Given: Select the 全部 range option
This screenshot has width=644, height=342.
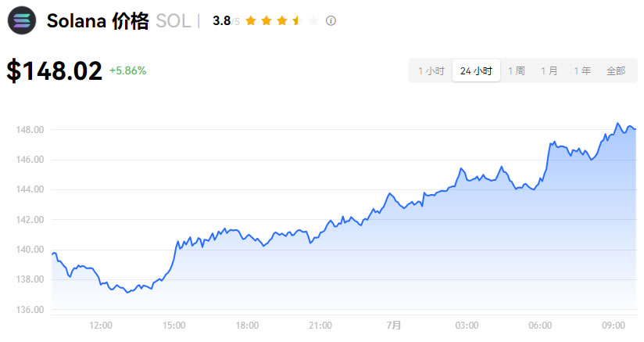Looking at the screenshot, I should pyautogui.click(x=616, y=70).
